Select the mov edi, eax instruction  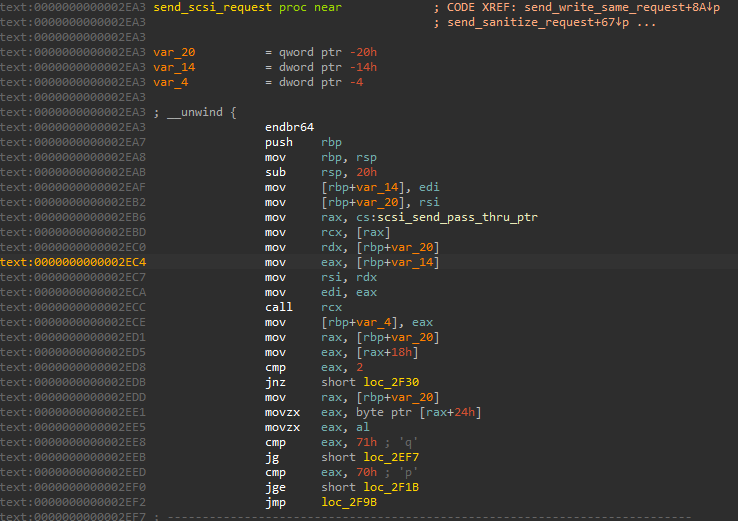tap(321, 292)
